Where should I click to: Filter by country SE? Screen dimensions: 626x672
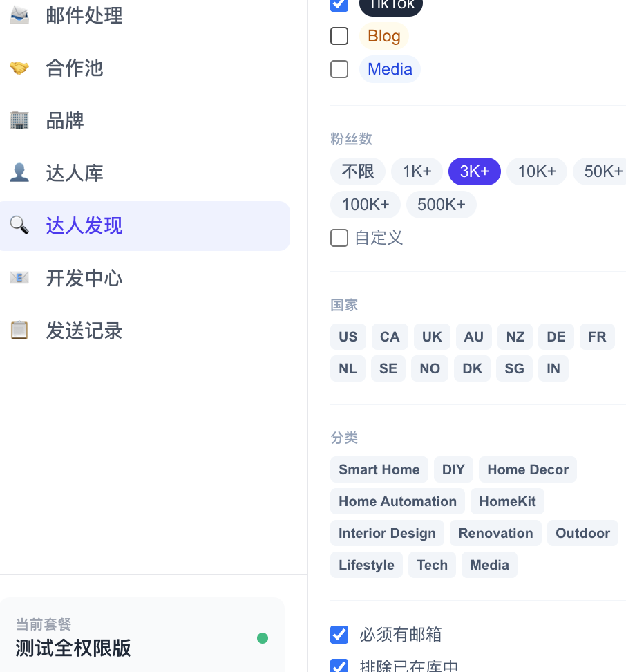(x=388, y=368)
